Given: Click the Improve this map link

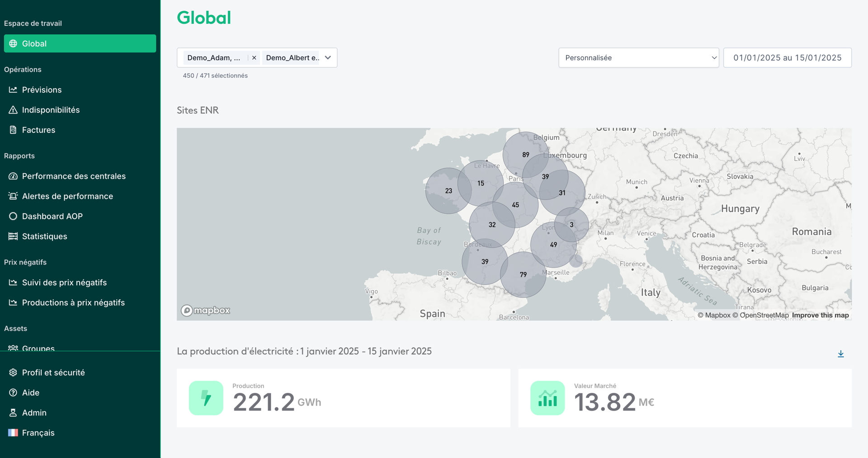Looking at the screenshot, I should click(x=821, y=315).
